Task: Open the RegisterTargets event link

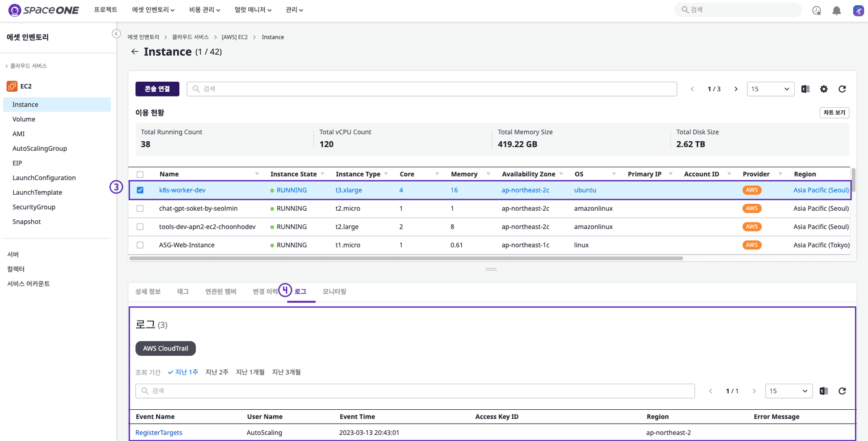Action: [159, 433]
